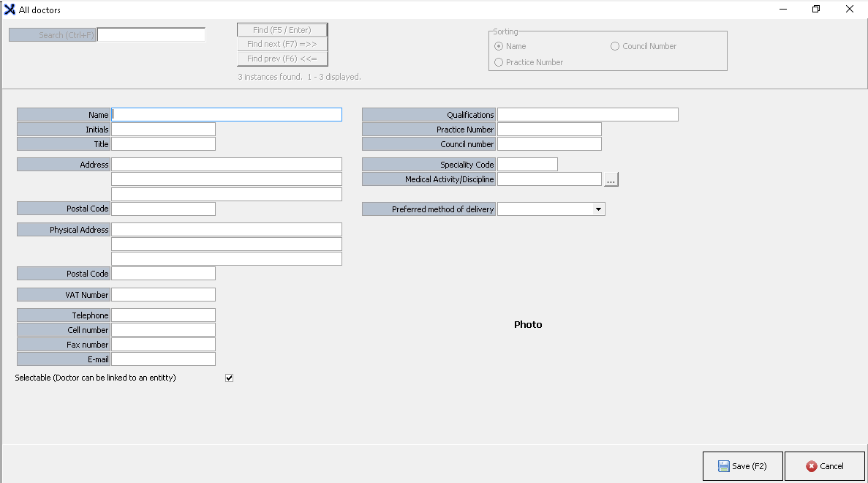Minimize the All doctors window
The width and height of the screenshot is (868, 483).
click(782, 10)
